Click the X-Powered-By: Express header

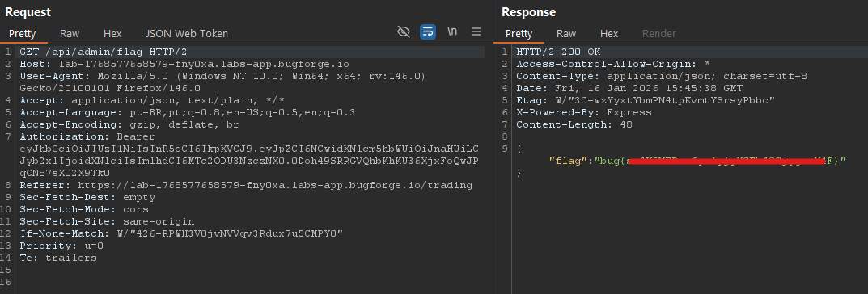pos(584,113)
